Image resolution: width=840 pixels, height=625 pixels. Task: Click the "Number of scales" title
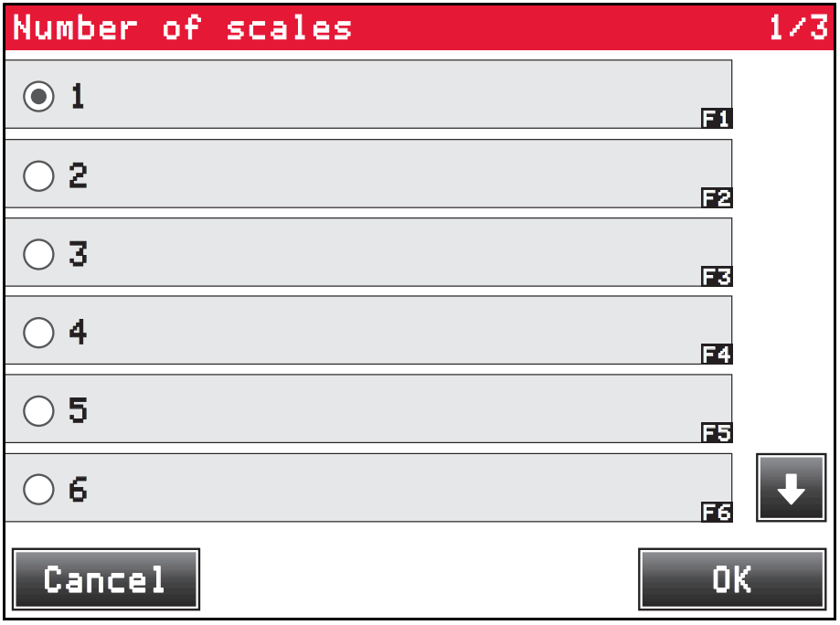tap(183, 28)
